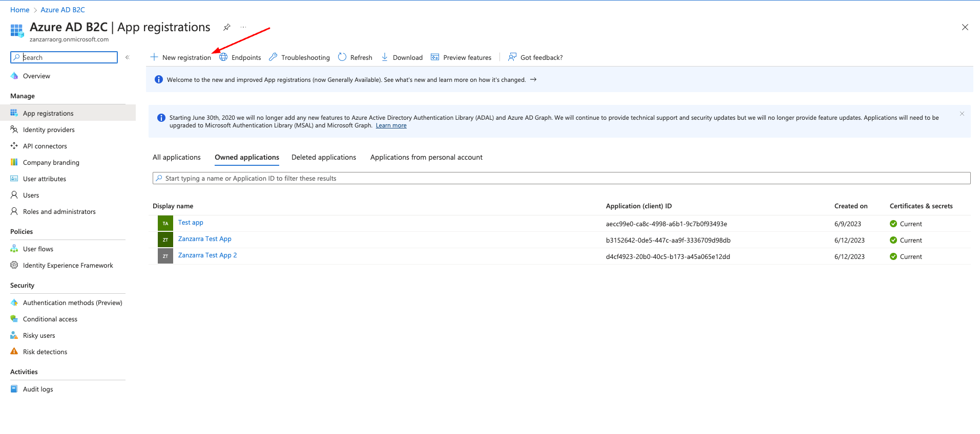Screen dimensions: 980x434
Task: Click the Download arrow icon
Action: tap(385, 57)
